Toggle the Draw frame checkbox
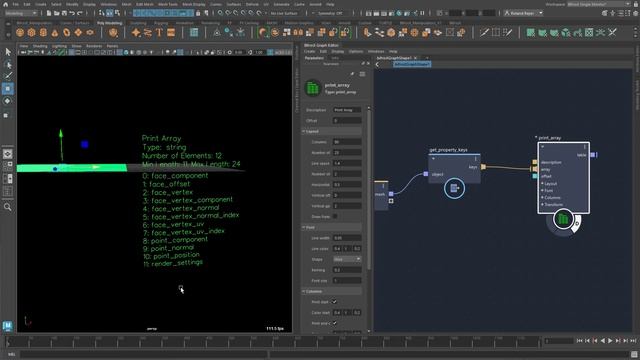The image size is (640, 360). pos(335,216)
